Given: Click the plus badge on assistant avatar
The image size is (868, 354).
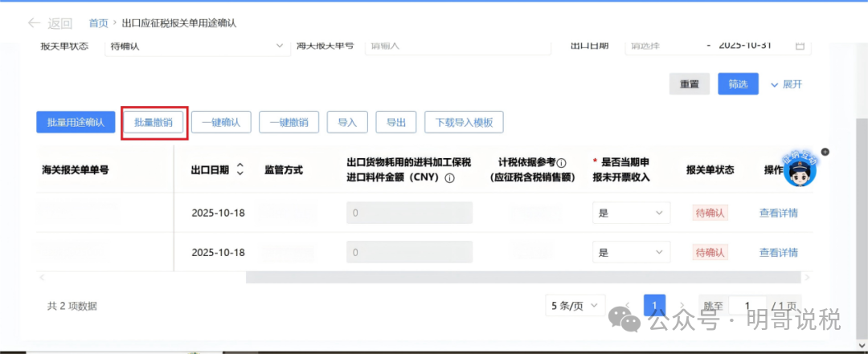Looking at the screenshot, I should pyautogui.click(x=825, y=152).
